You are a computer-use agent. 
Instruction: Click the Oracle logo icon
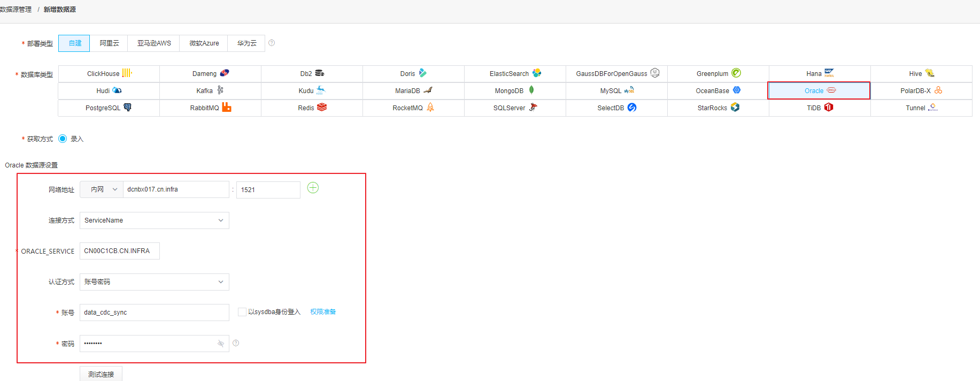click(x=831, y=90)
